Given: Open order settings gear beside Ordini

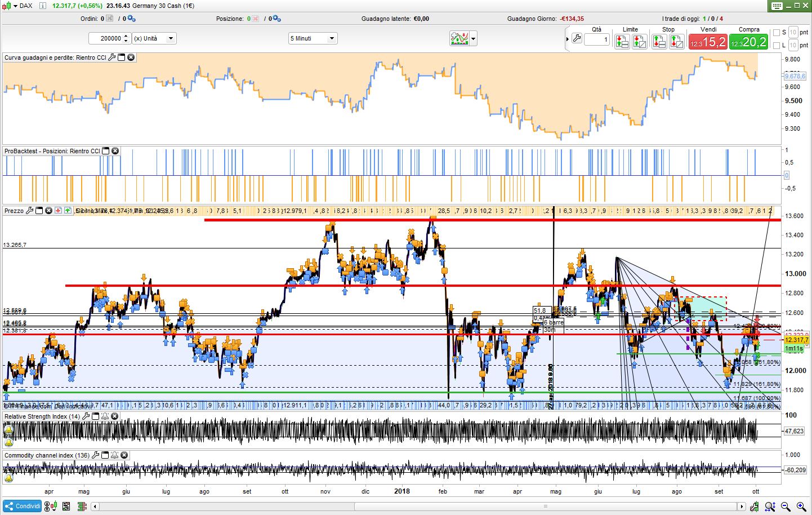Looking at the screenshot, I should tap(131, 19).
